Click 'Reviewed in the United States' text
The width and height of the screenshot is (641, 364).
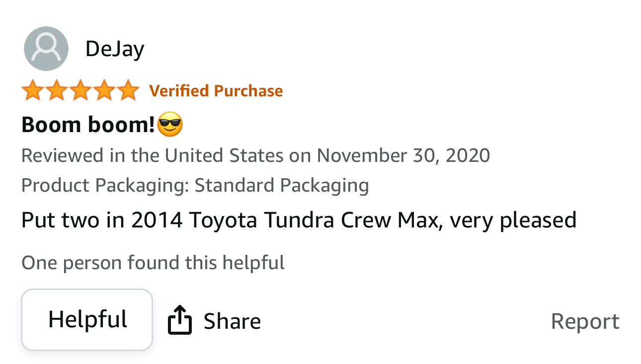(153, 155)
